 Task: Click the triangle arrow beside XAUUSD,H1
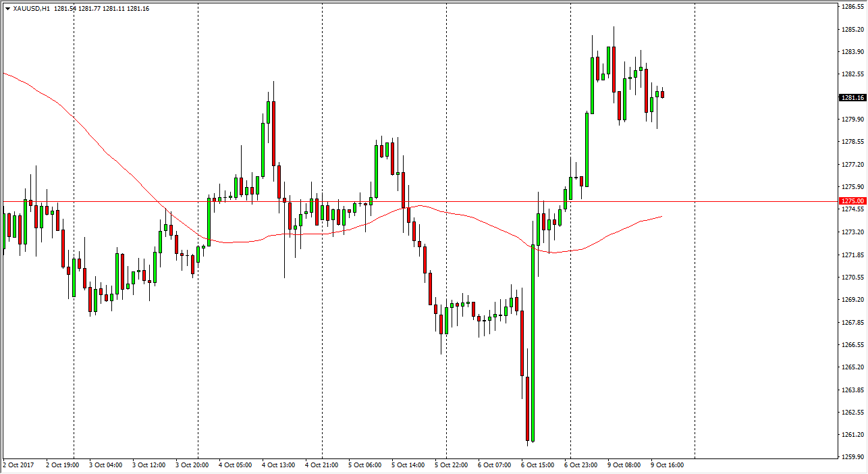tap(7, 9)
